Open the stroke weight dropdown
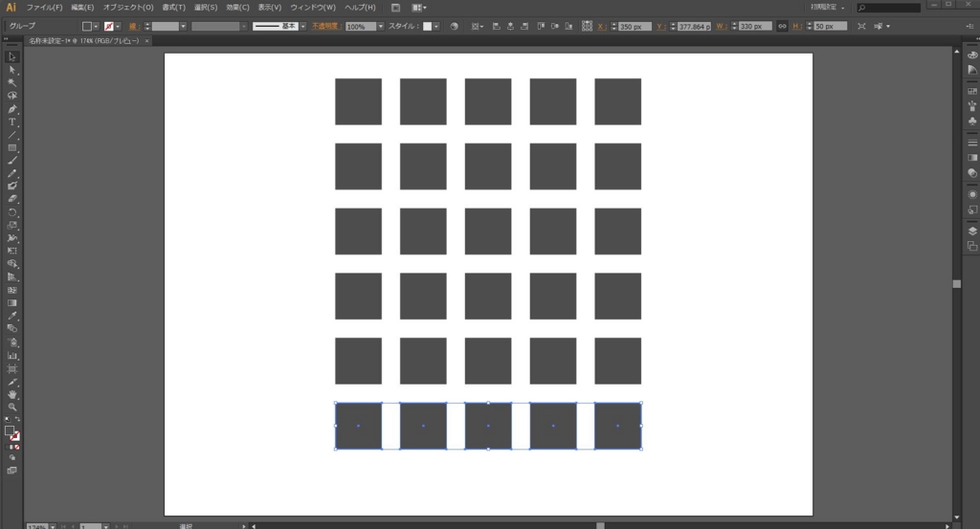Viewport: 980px width, 529px height. pos(183,26)
